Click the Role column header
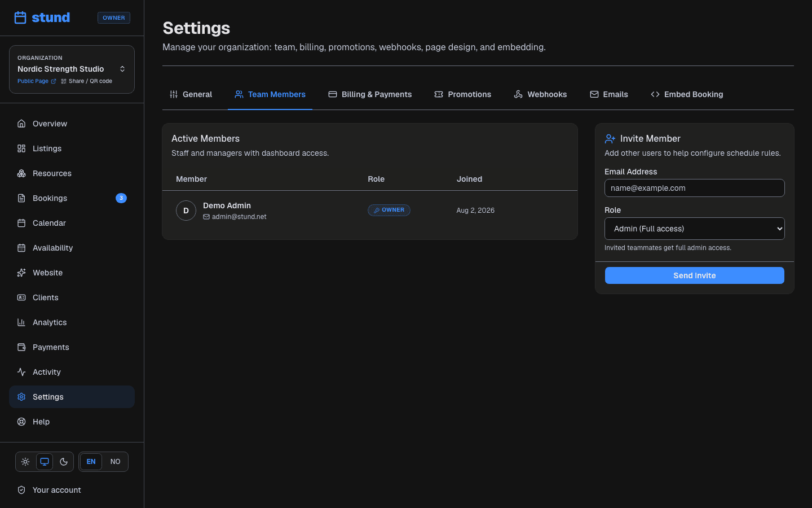The width and height of the screenshot is (812, 508). pos(376,179)
